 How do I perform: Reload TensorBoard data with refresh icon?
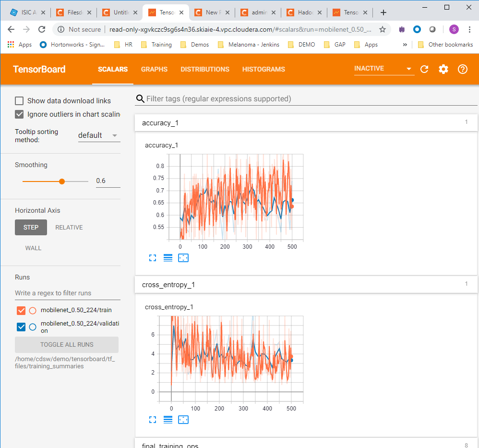tap(424, 69)
